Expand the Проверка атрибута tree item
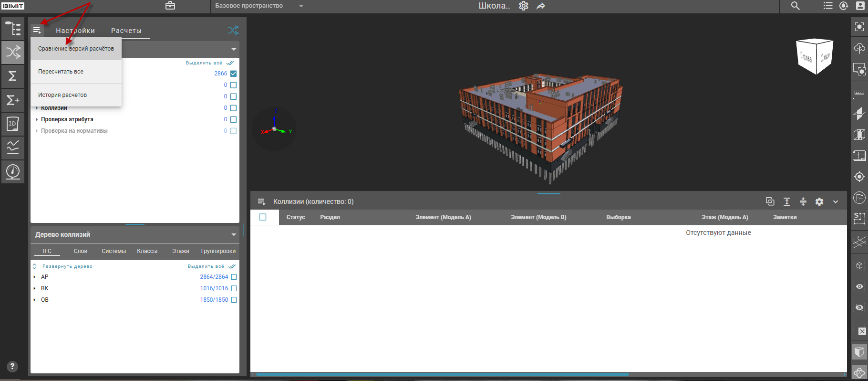The image size is (868, 381). tap(37, 119)
